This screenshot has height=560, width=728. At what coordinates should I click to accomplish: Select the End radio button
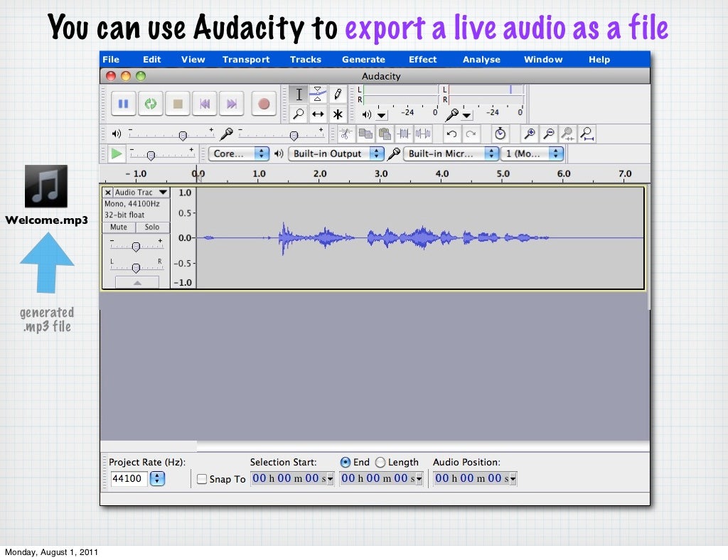pos(346,462)
